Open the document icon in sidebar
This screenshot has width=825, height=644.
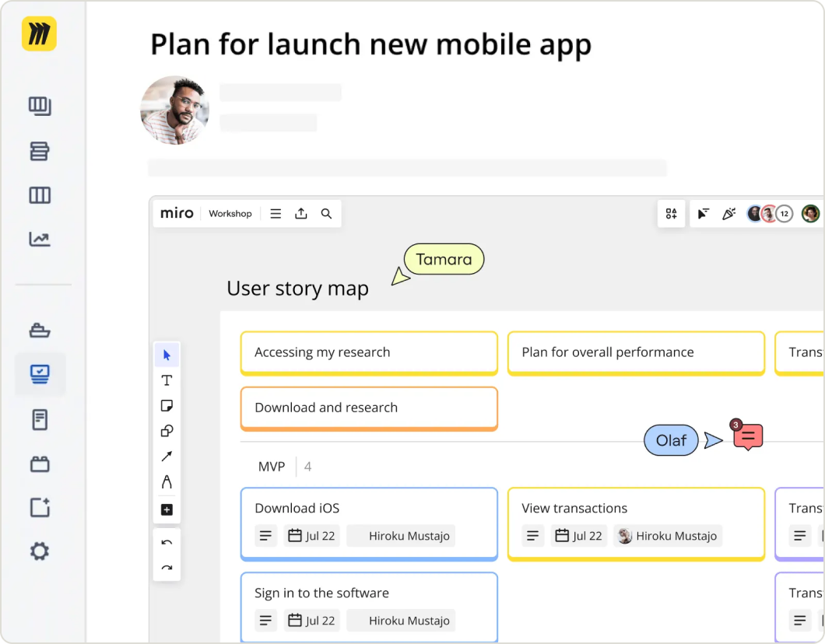(x=40, y=419)
